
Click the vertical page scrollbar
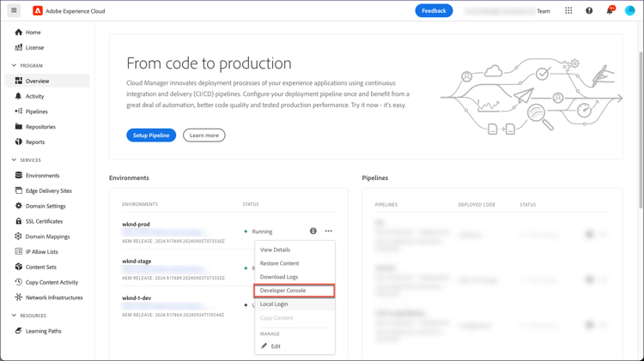pyautogui.click(x=641, y=129)
